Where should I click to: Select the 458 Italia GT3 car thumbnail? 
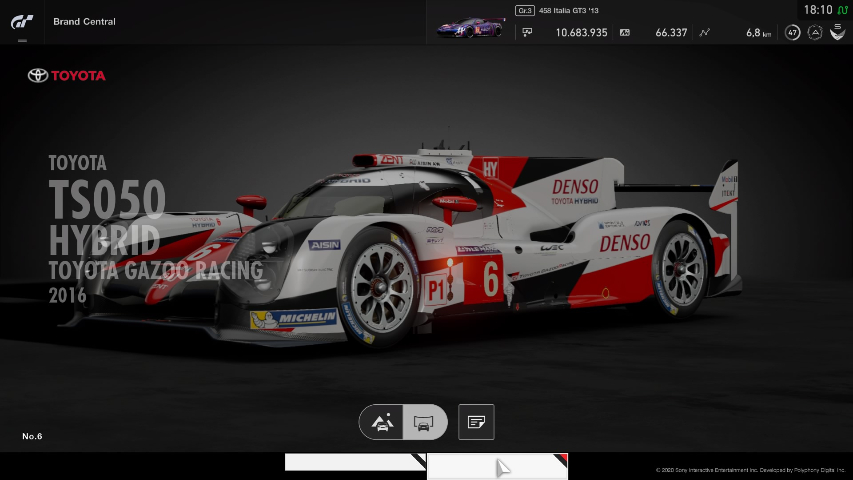click(x=470, y=29)
